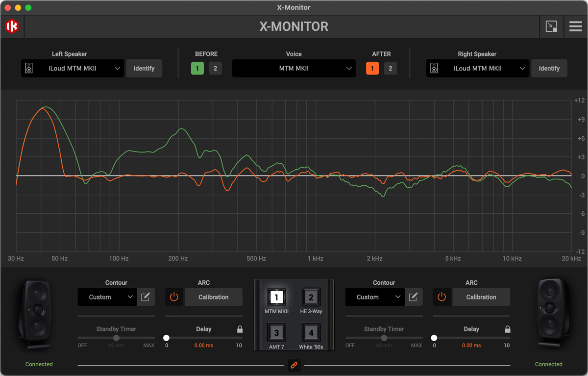588x376 pixels.
Task: Select the White '90s voice preset 4
Action: pos(311,333)
